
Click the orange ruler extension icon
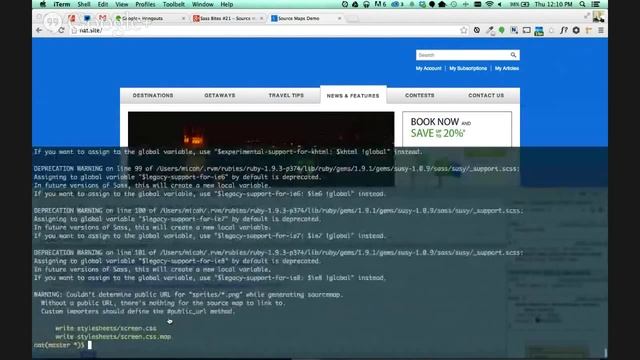click(x=589, y=30)
